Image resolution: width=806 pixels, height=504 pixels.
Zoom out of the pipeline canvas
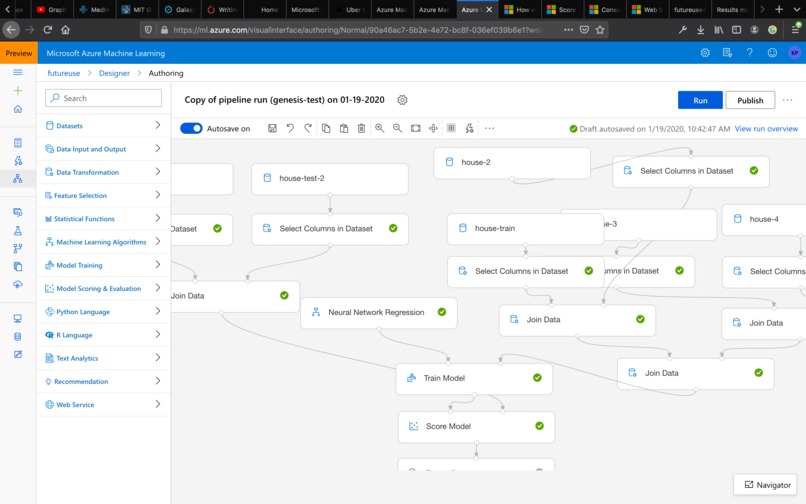click(x=397, y=128)
